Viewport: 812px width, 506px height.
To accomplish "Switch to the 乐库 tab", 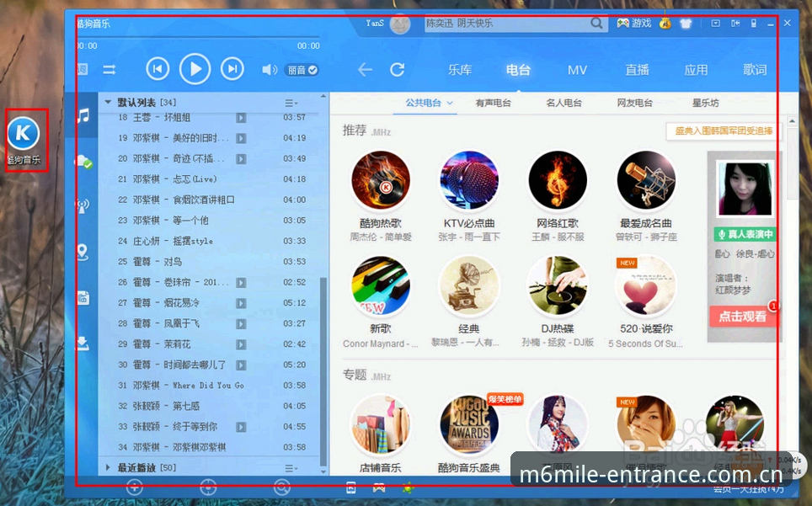I will (460, 70).
